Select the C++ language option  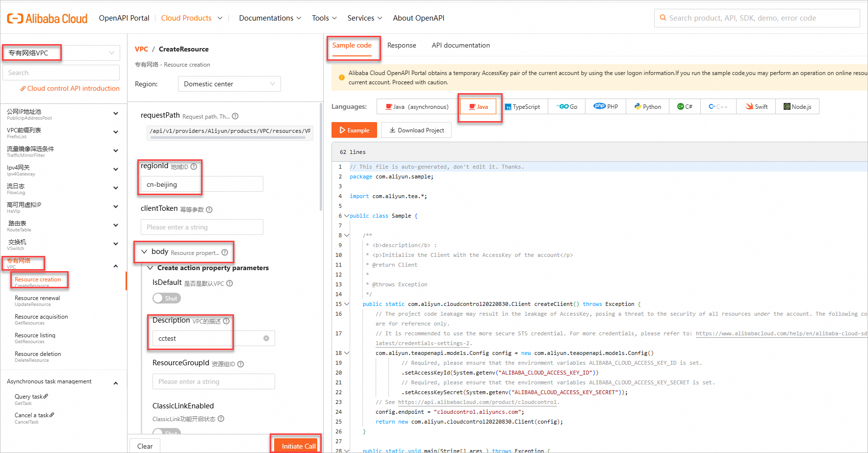coord(718,106)
